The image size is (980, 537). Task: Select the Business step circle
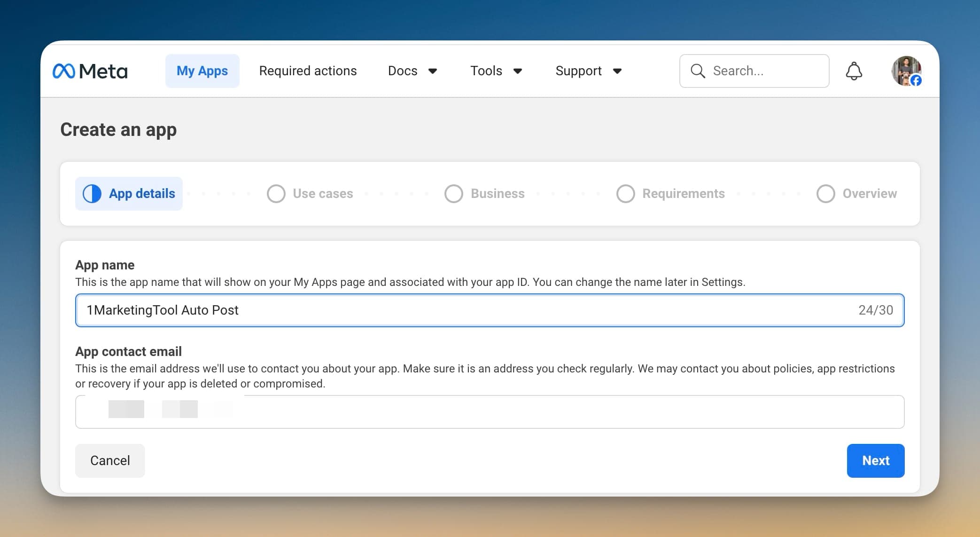[454, 194]
